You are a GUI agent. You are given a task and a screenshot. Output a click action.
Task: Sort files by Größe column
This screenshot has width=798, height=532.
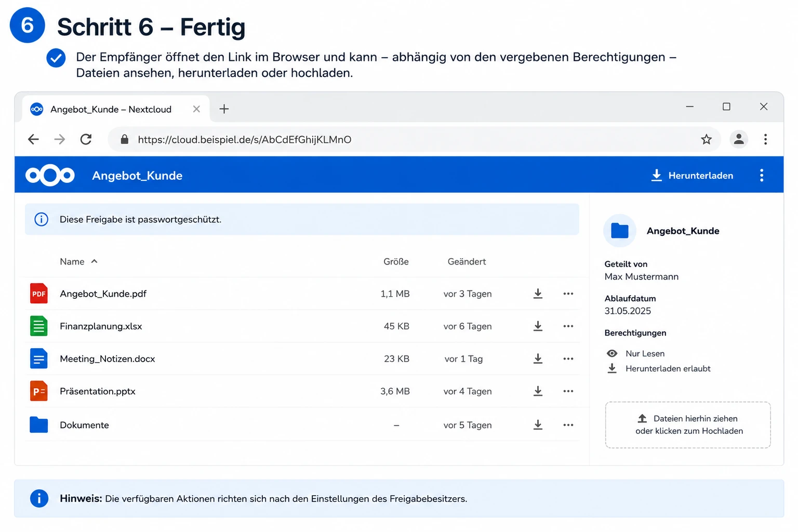[x=396, y=262]
